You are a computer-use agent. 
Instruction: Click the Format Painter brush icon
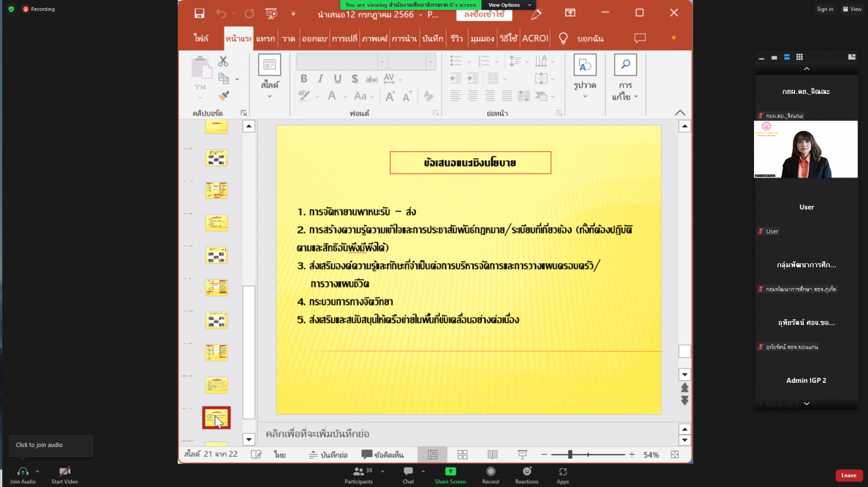[223, 95]
